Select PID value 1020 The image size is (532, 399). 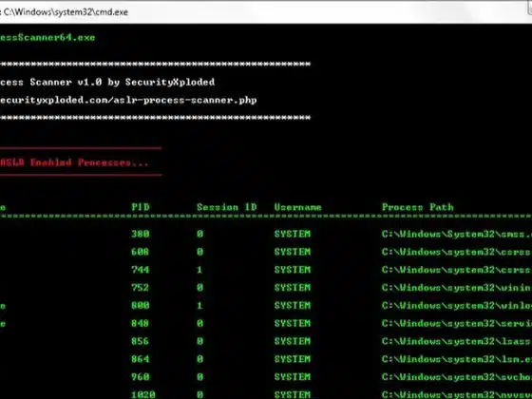click(x=143, y=394)
